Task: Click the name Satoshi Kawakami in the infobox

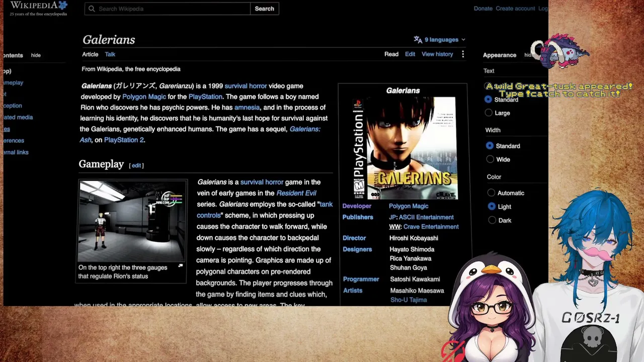Action: click(415, 279)
